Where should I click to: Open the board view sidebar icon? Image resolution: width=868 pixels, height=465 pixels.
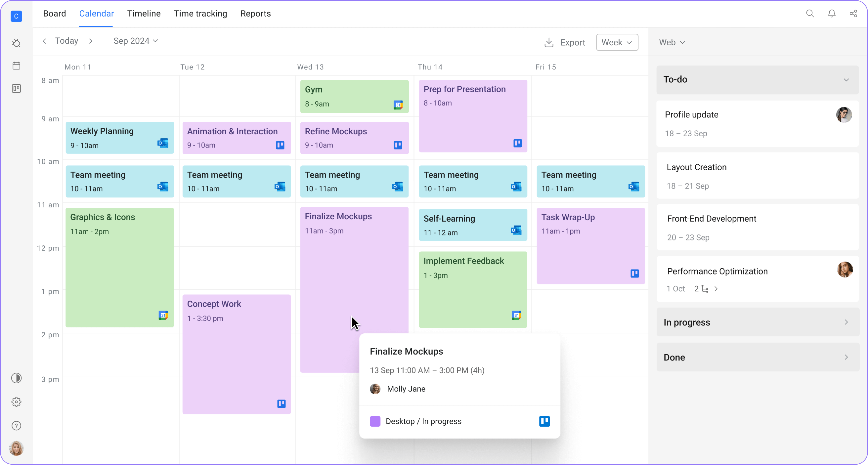point(16,89)
